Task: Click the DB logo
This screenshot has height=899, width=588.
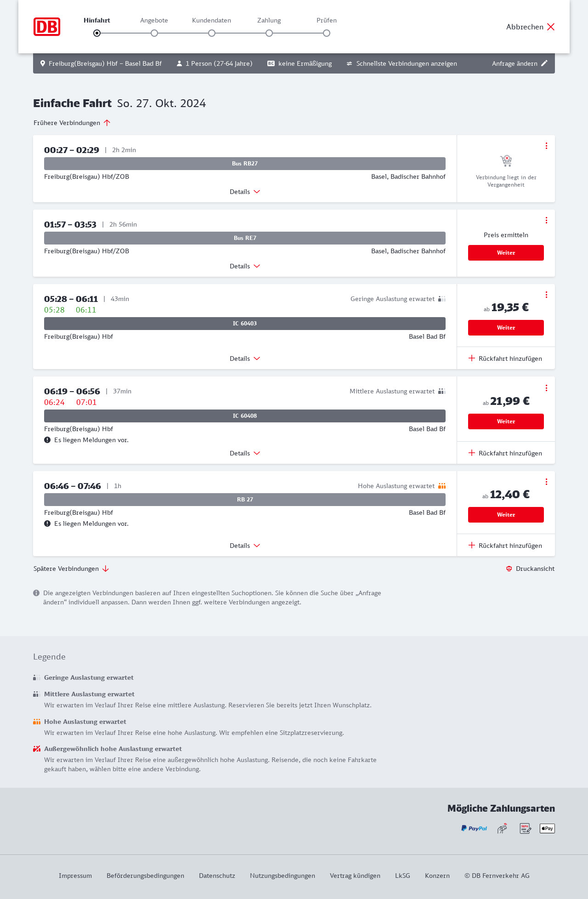Action: (x=47, y=27)
